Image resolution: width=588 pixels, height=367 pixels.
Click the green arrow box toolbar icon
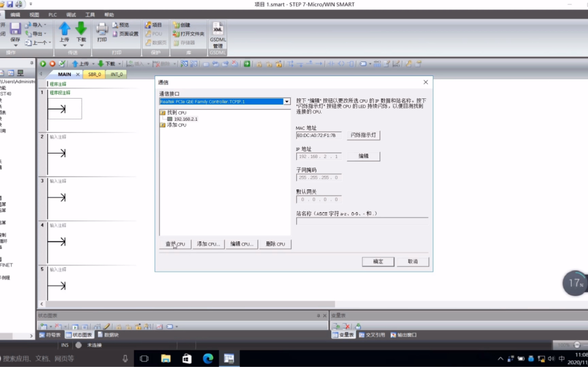[x=247, y=64]
